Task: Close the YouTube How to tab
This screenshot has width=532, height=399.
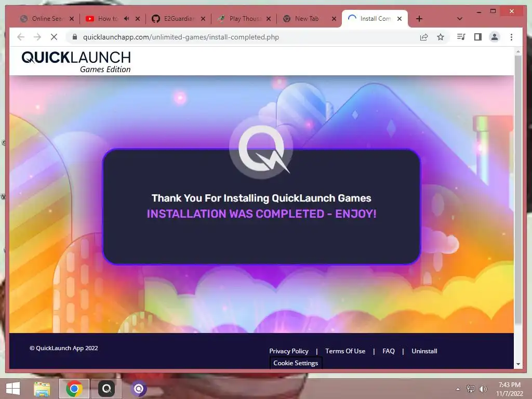Action: [137, 19]
